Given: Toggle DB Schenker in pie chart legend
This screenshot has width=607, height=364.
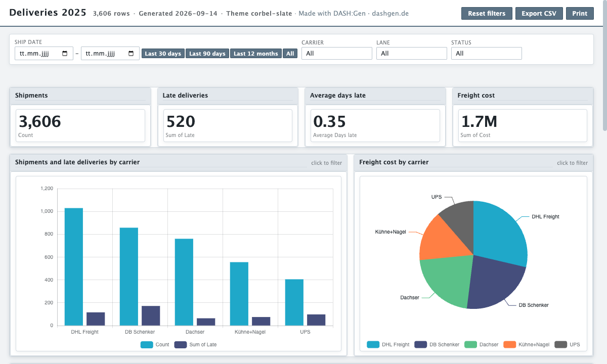Looking at the screenshot, I should 437,345.
